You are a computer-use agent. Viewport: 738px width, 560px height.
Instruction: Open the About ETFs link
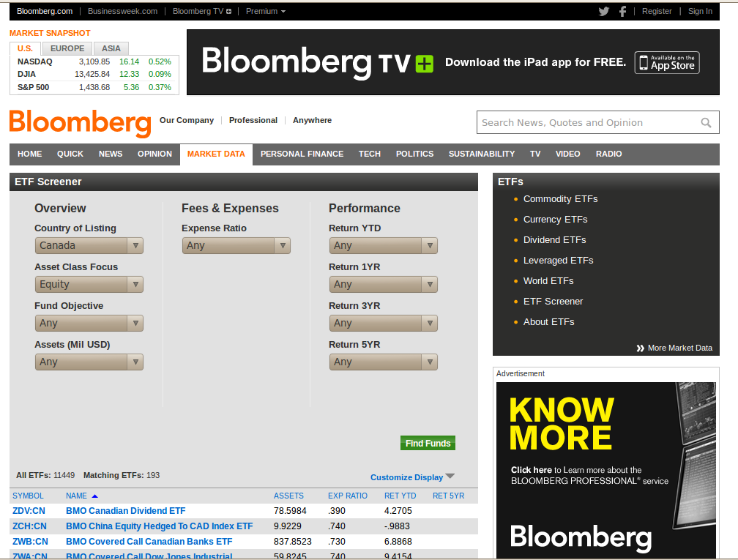pos(549,322)
